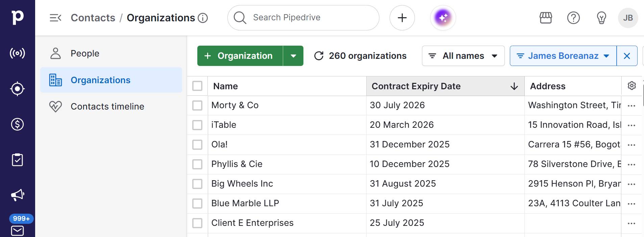Go to Organizations in contacts menu
644x237 pixels.
tap(111, 80)
